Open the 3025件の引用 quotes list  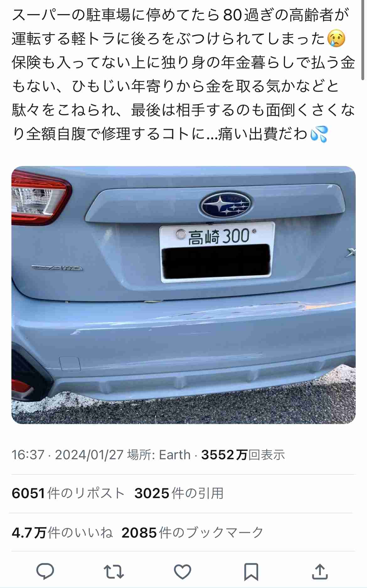point(179,493)
